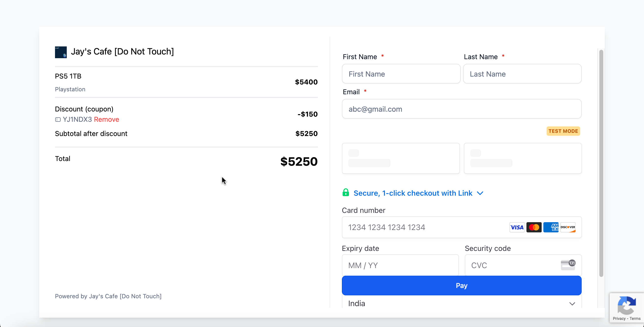The image size is (644, 327).
Task: Remove the YJ1NDX3 coupon
Action: click(x=107, y=120)
